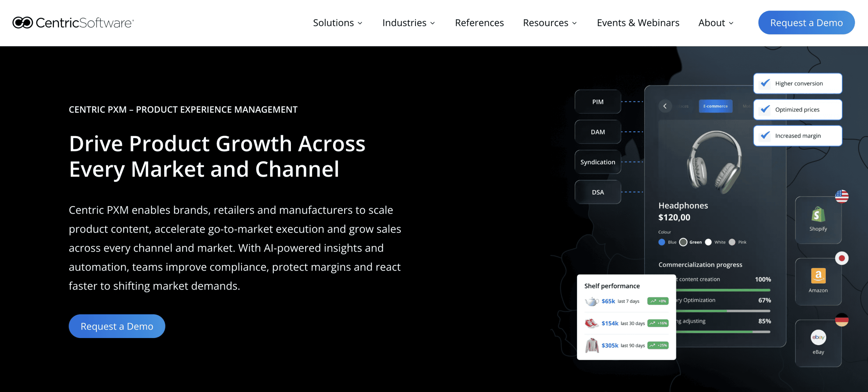Viewport: 868px width, 392px height.
Task: Expand the About dropdown chevron
Action: [x=731, y=23]
